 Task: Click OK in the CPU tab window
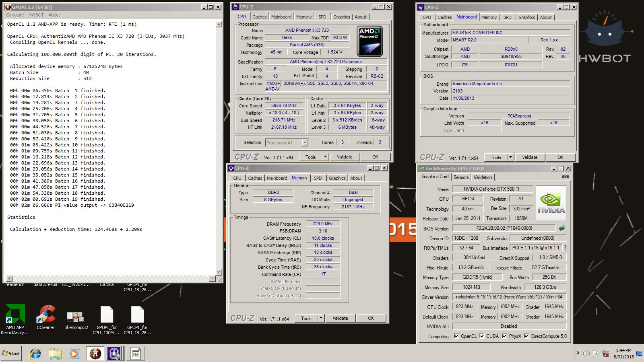click(375, 157)
